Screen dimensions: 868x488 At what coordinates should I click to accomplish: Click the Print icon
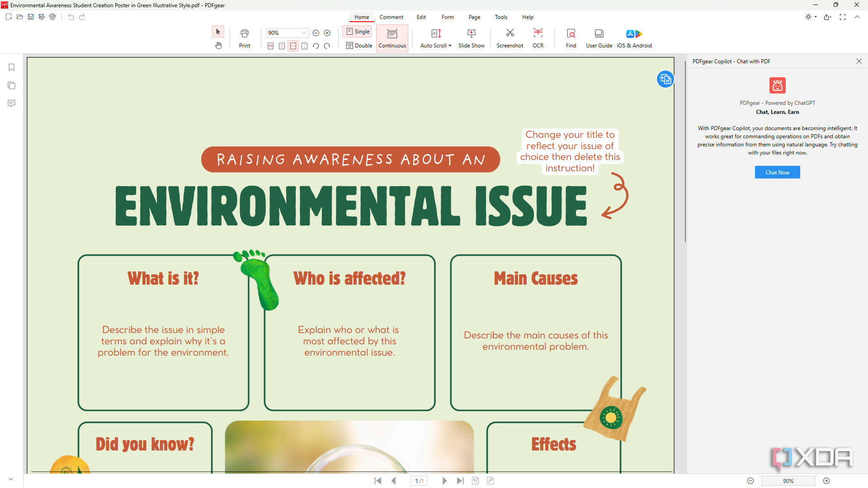pyautogui.click(x=245, y=38)
